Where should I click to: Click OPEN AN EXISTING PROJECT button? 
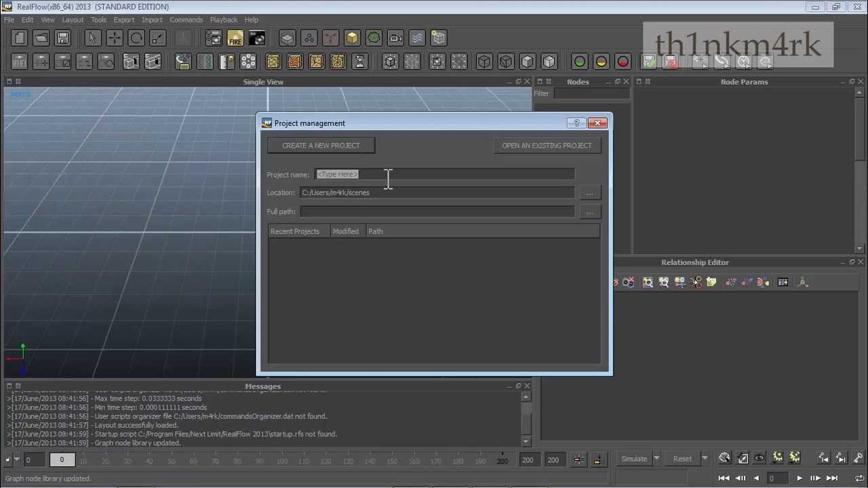click(x=547, y=146)
